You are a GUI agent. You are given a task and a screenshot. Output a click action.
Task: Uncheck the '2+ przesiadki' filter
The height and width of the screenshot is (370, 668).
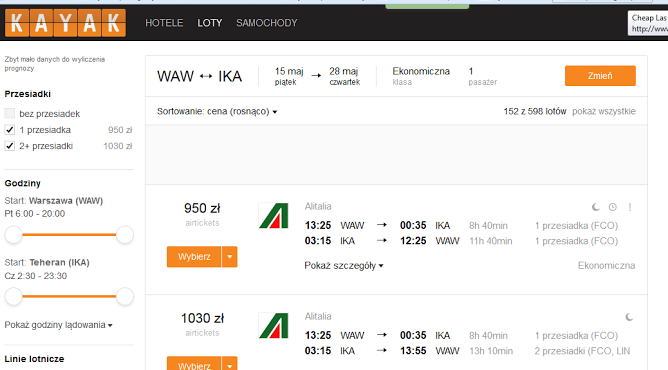coord(9,146)
